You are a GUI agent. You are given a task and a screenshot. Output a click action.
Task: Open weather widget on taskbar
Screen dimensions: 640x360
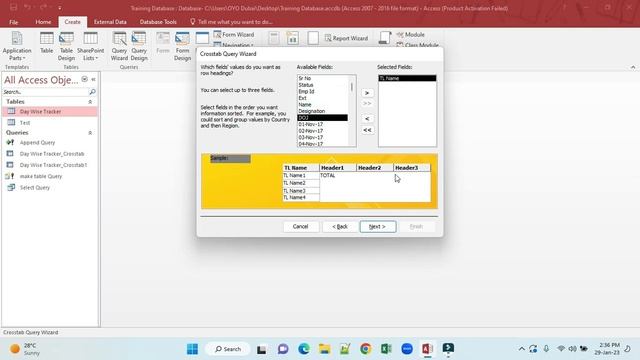click(x=24, y=349)
